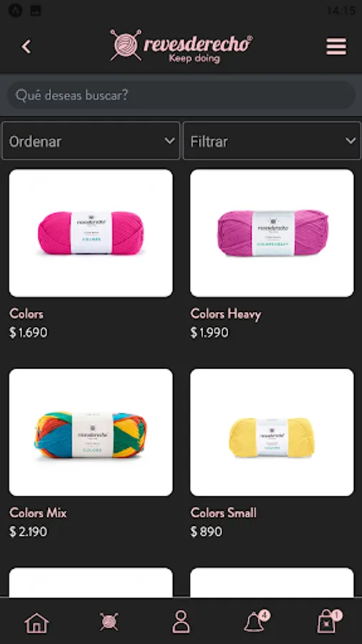This screenshot has width=362, height=644.
Task: Go back with the left arrow icon
Action: [26, 47]
